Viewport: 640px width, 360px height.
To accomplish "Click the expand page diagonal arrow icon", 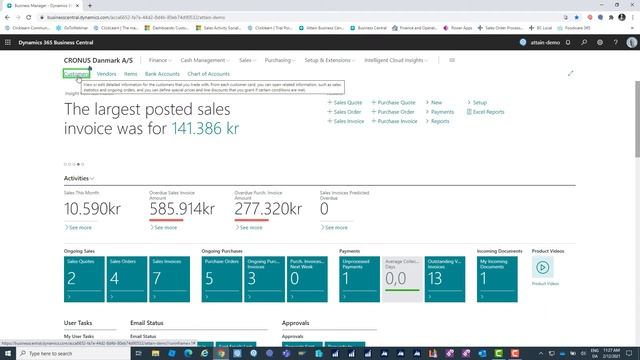I will click(x=570, y=73).
